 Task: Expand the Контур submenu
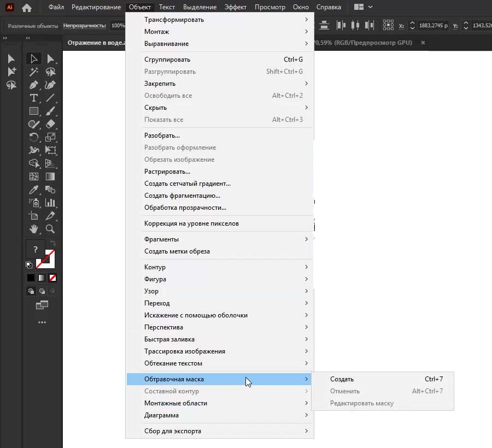220,267
